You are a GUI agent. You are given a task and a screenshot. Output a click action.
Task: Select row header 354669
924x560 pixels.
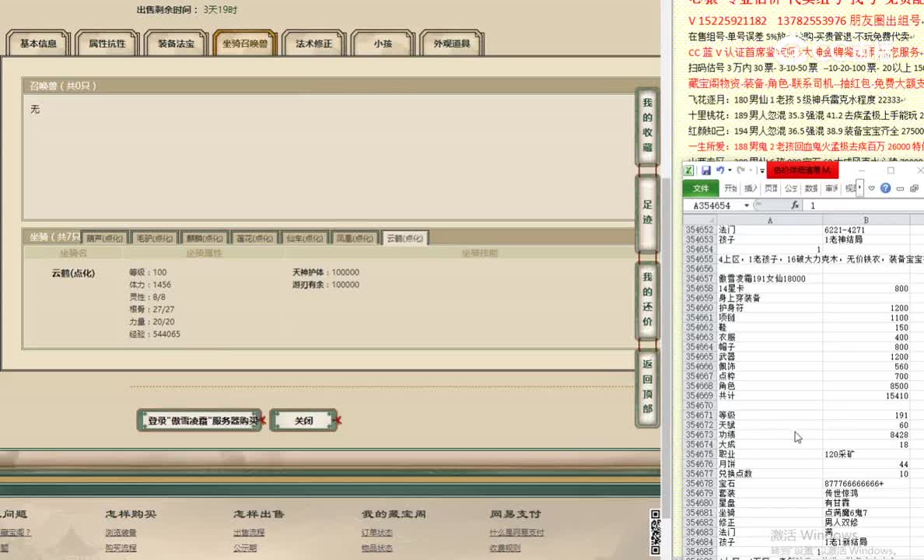click(x=699, y=396)
